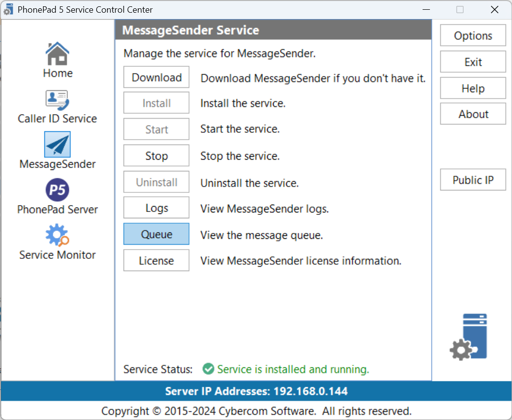Viewport: 512px width, 420px height.
Task: Open the PhonePad Server P5 icon
Action: 58,190
